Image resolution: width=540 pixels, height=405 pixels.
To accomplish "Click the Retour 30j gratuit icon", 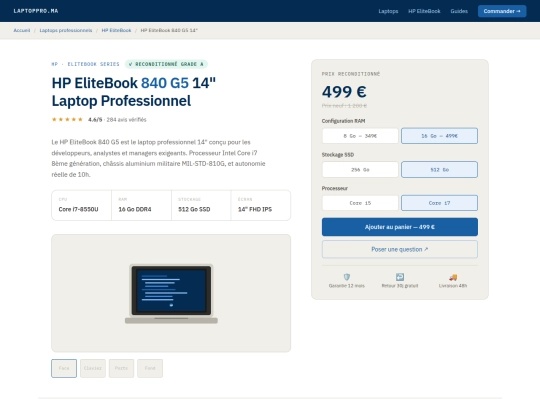I will coord(400,277).
